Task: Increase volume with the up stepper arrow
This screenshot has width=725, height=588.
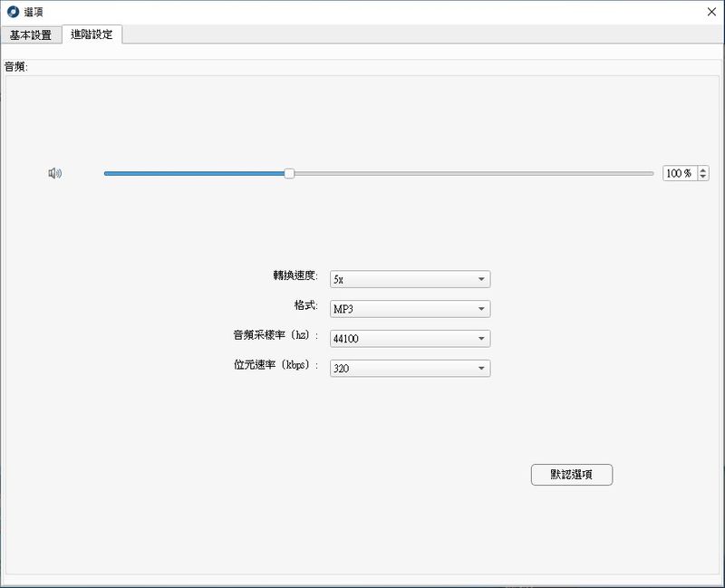Action: click(x=703, y=169)
